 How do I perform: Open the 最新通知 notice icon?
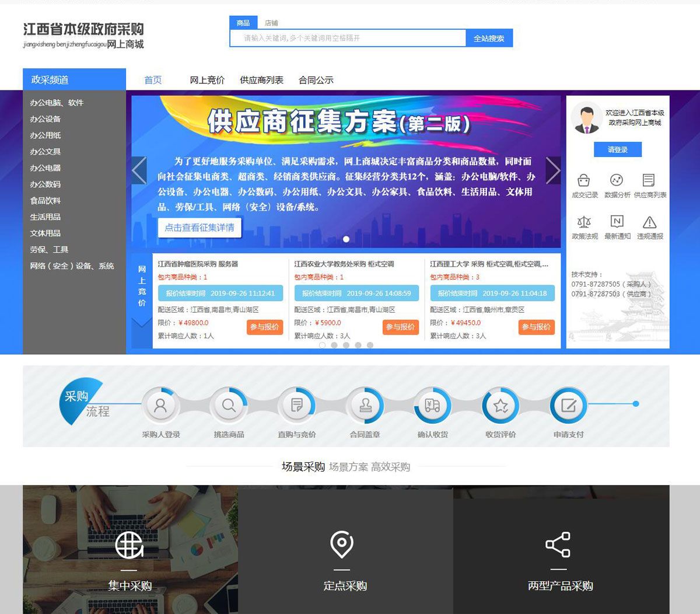pos(617,222)
